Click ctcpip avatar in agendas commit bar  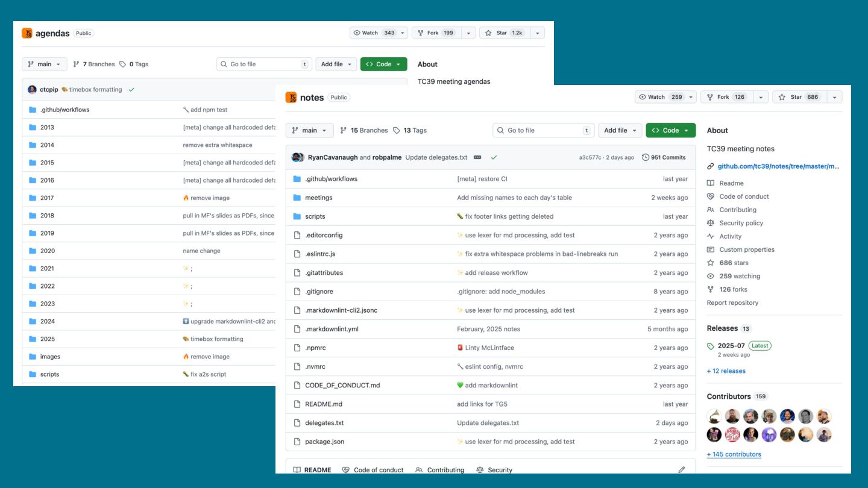click(x=32, y=90)
